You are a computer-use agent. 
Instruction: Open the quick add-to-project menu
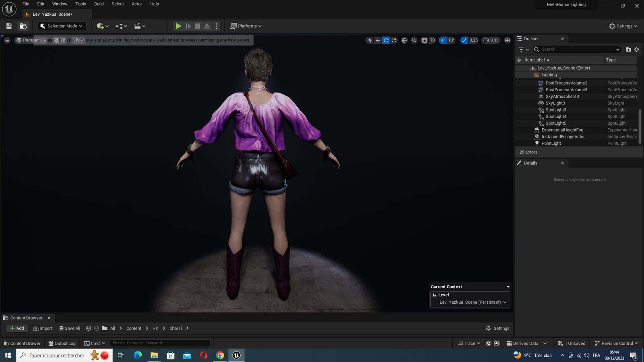click(103, 26)
